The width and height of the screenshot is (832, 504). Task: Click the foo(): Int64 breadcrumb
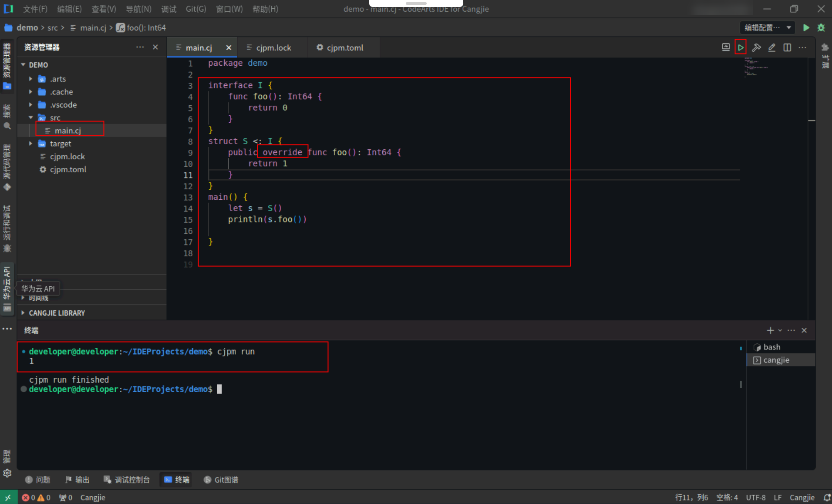[146, 28]
